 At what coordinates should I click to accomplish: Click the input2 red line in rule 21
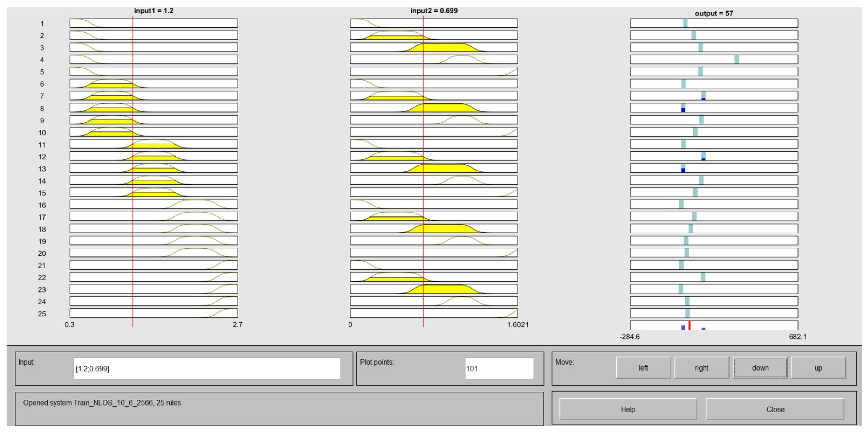click(x=423, y=265)
